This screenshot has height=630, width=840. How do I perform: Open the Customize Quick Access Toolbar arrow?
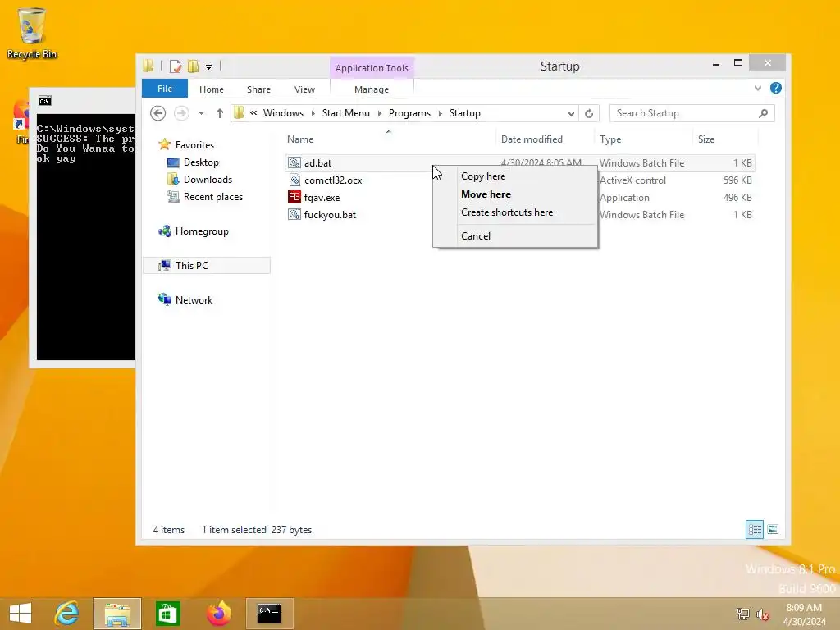pos(209,67)
